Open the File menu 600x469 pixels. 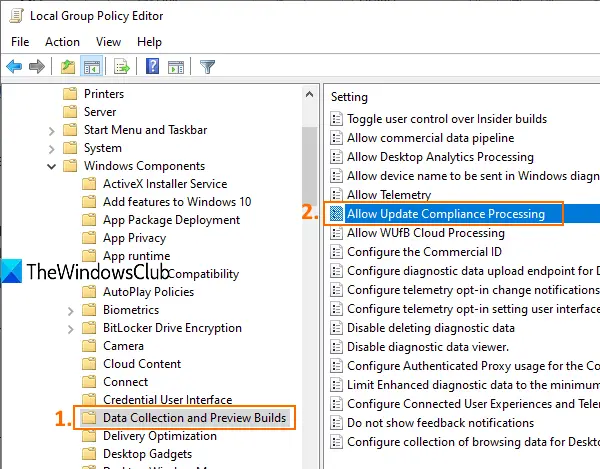(20, 42)
